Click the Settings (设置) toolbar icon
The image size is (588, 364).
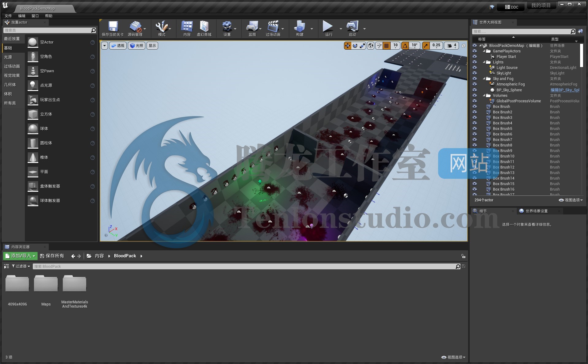[x=227, y=27]
